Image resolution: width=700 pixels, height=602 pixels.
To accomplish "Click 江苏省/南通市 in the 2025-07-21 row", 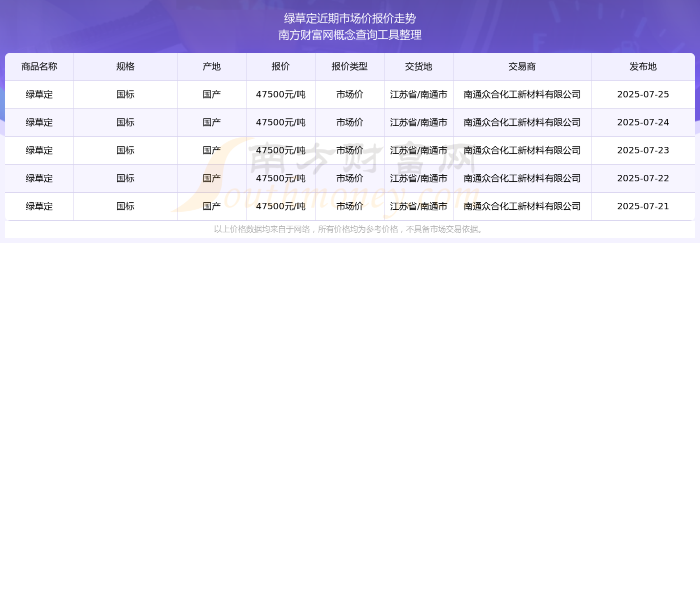I will click(418, 206).
